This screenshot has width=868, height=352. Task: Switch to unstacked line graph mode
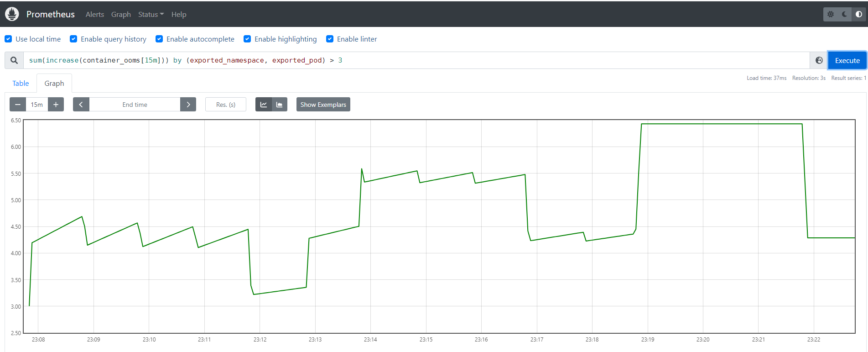tap(264, 105)
